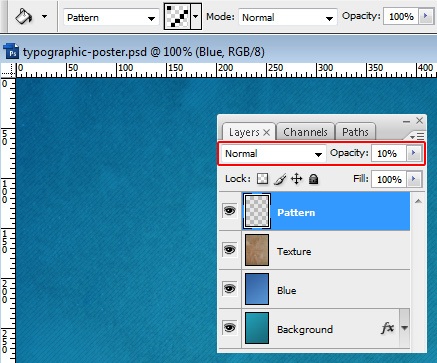Select the Pattern layer thumbnail

pyautogui.click(x=257, y=211)
